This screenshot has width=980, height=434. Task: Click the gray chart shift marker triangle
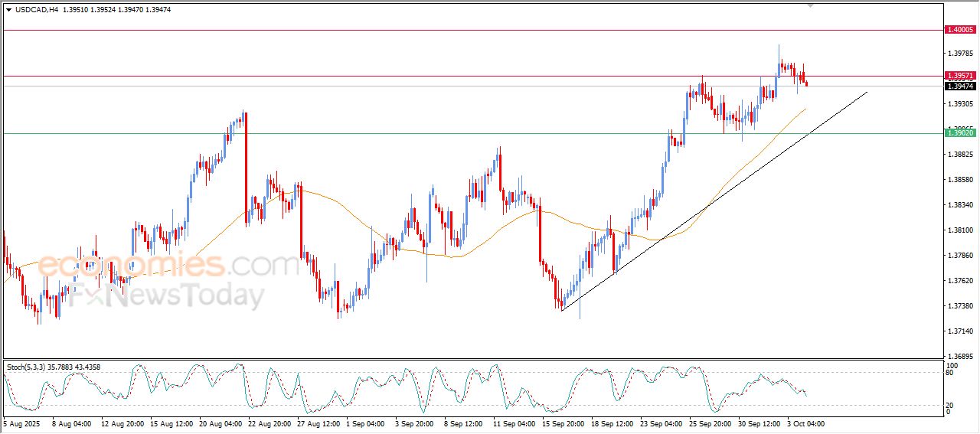point(811,5)
